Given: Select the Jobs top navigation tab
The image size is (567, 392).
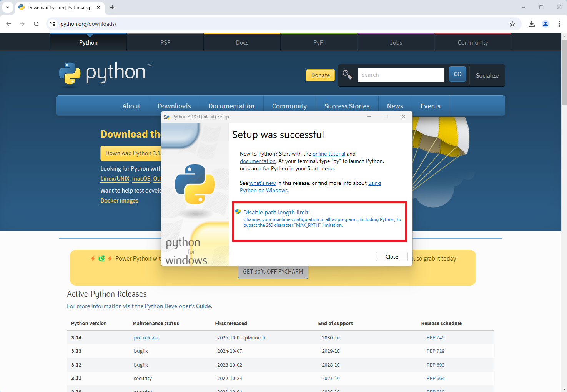Looking at the screenshot, I should [x=396, y=42].
